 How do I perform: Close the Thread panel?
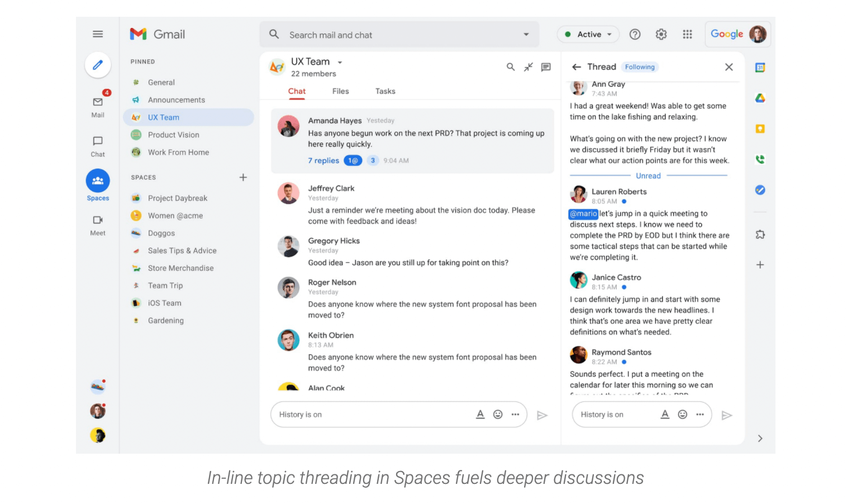click(x=729, y=67)
